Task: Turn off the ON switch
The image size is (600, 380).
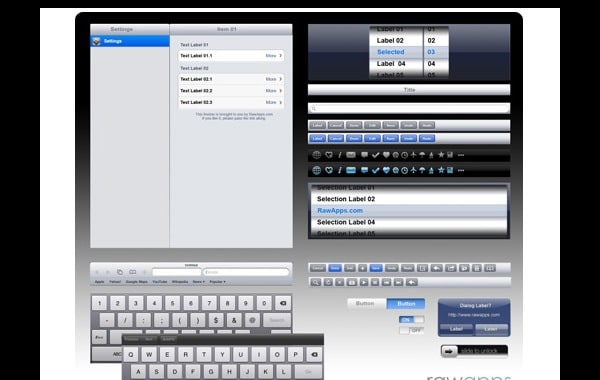Action: pyautogui.click(x=411, y=320)
